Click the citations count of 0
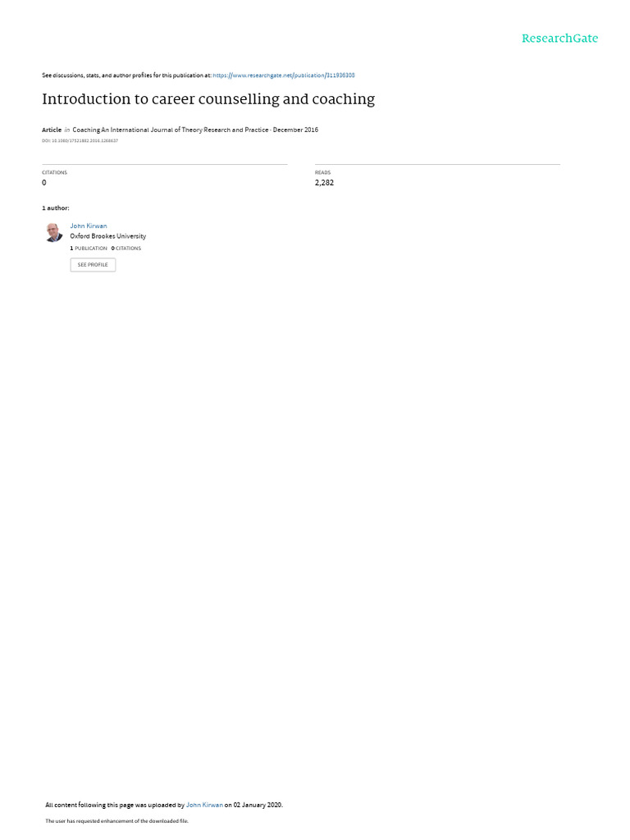630x840 pixels. pyautogui.click(x=44, y=183)
